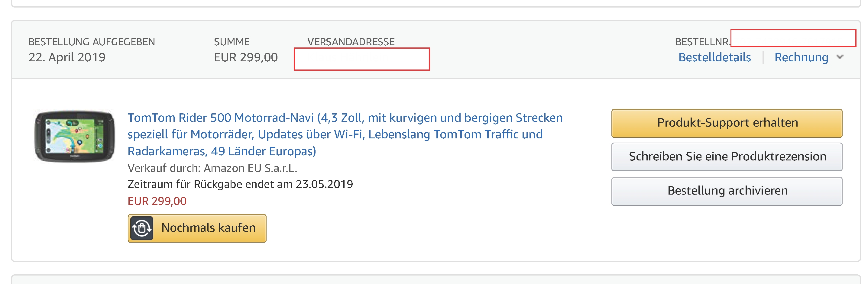Select the red item price EUR 299,00
This screenshot has height=284, width=868.
pos(157,202)
